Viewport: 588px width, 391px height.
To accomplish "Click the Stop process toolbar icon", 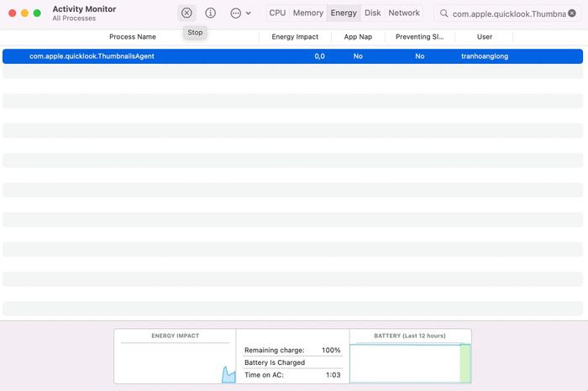I will pyautogui.click(x=186, y=13).
